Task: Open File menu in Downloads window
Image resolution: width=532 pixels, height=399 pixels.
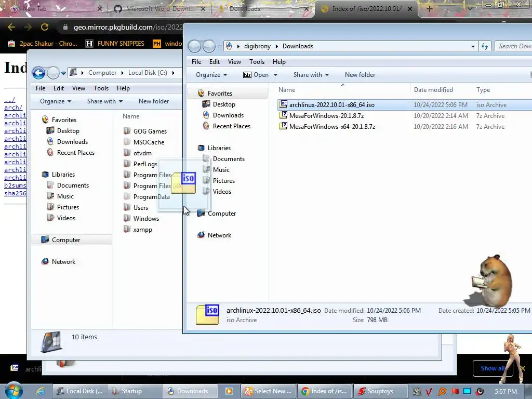Action: [x=196, y=62]
